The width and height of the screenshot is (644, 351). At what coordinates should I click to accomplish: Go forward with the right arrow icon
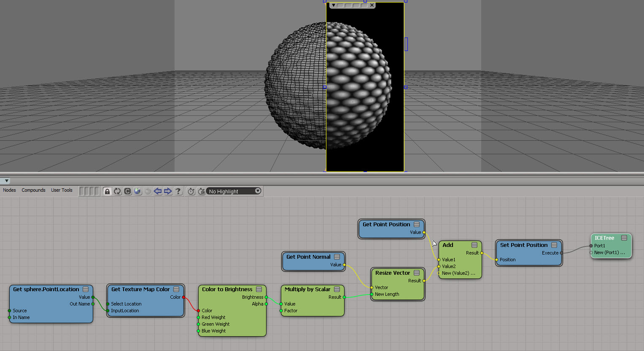[x=168, y=191]
